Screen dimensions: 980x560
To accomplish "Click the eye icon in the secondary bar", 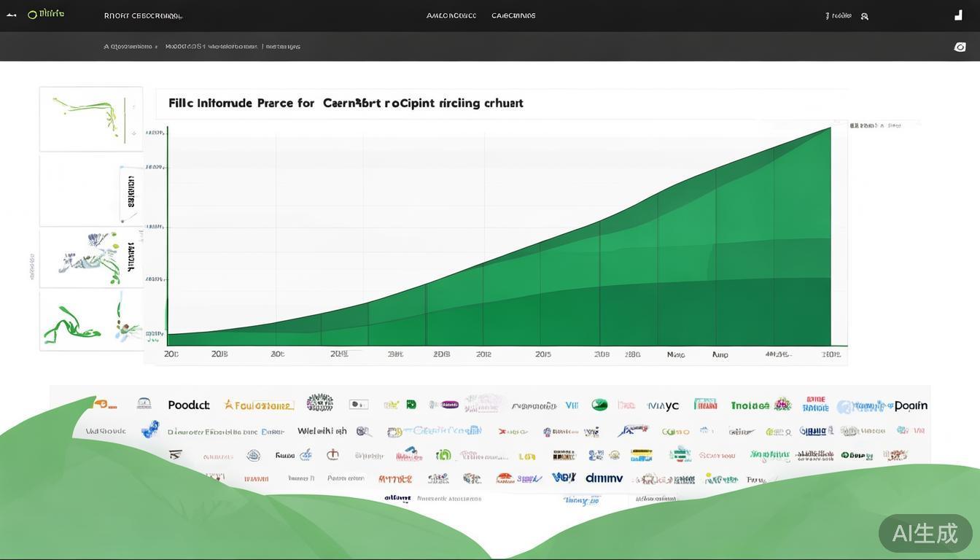I will (960, 47).
